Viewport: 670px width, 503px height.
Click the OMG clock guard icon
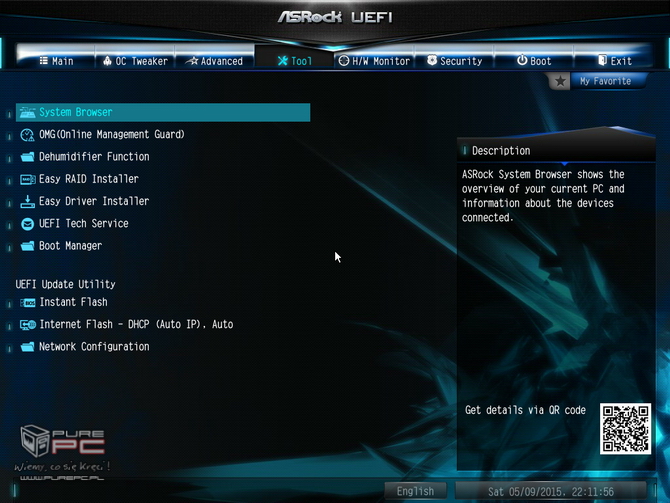27,135
